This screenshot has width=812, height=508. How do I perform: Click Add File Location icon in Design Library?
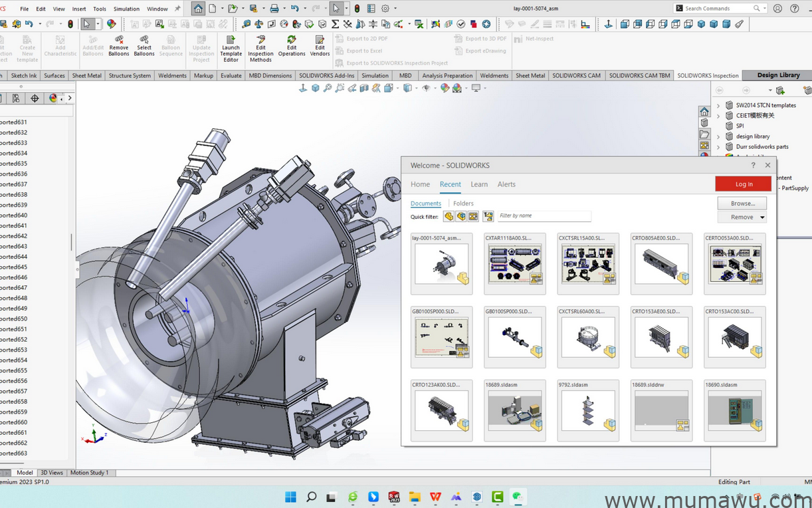point(780,90)
